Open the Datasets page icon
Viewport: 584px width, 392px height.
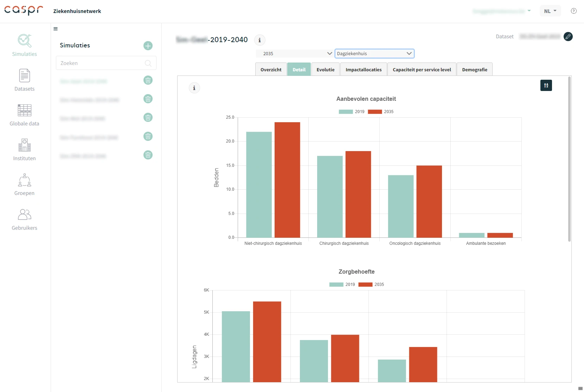(24, 76)
